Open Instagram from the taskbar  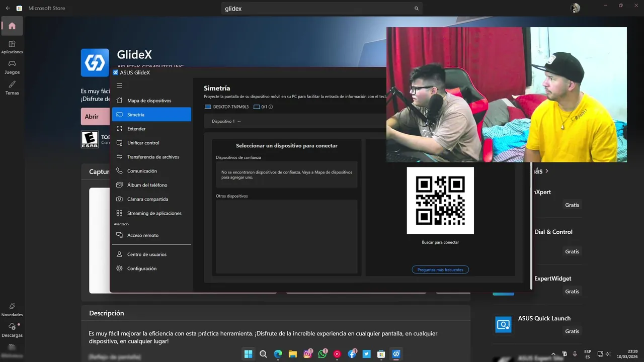pyautogui.click(x=308, y=354)
